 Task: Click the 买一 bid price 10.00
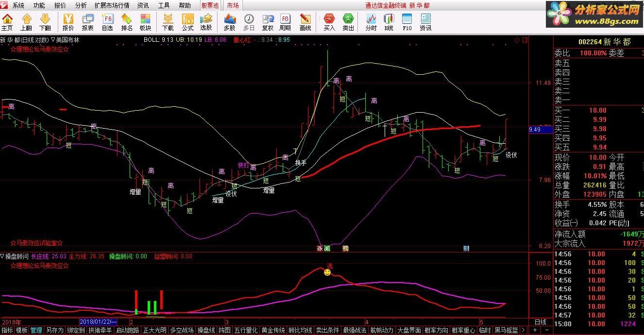point(598,110)
